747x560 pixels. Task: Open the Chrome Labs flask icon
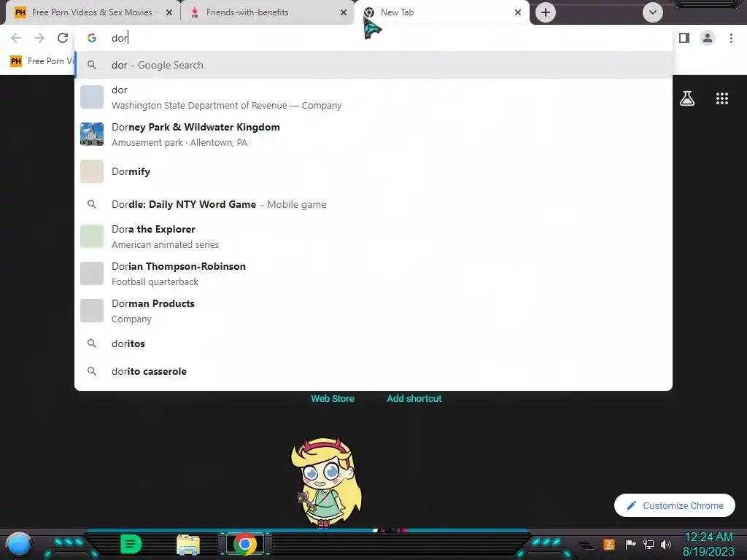(687, 98)
